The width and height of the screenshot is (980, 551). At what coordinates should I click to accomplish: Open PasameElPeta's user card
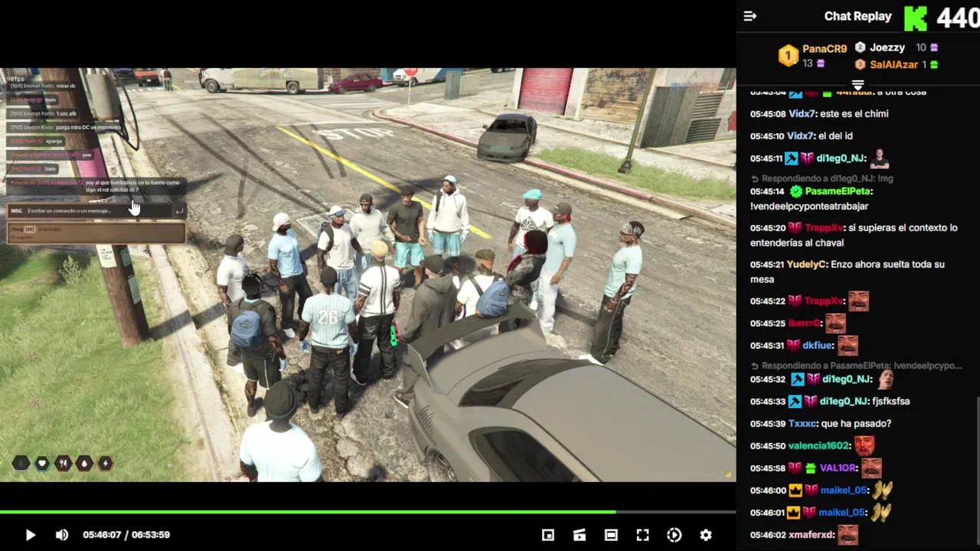[838, 191]
